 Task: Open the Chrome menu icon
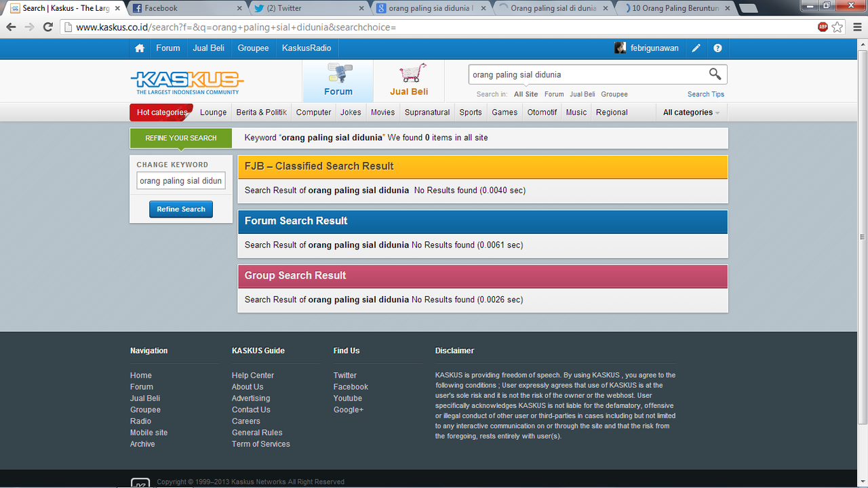tap(856, 27)
